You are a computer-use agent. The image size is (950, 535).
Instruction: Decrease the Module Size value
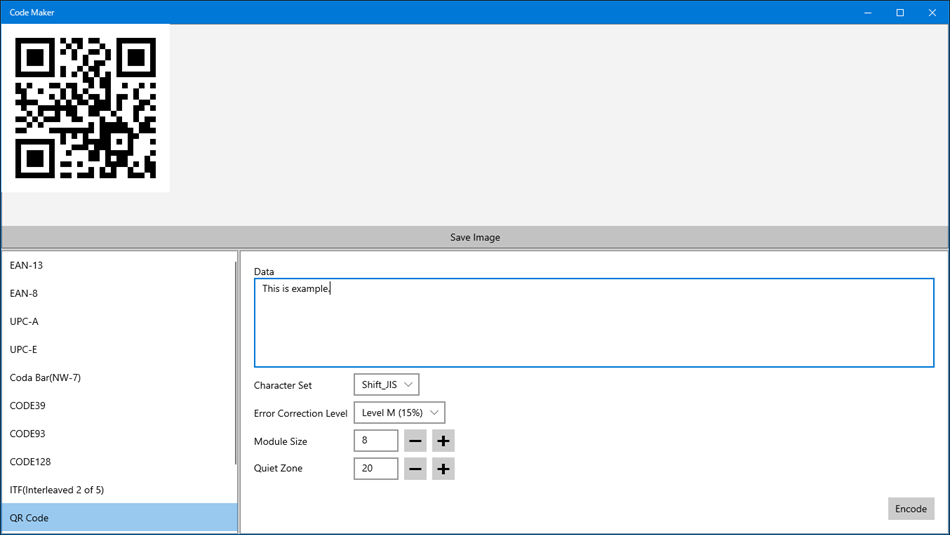point(415,440)
